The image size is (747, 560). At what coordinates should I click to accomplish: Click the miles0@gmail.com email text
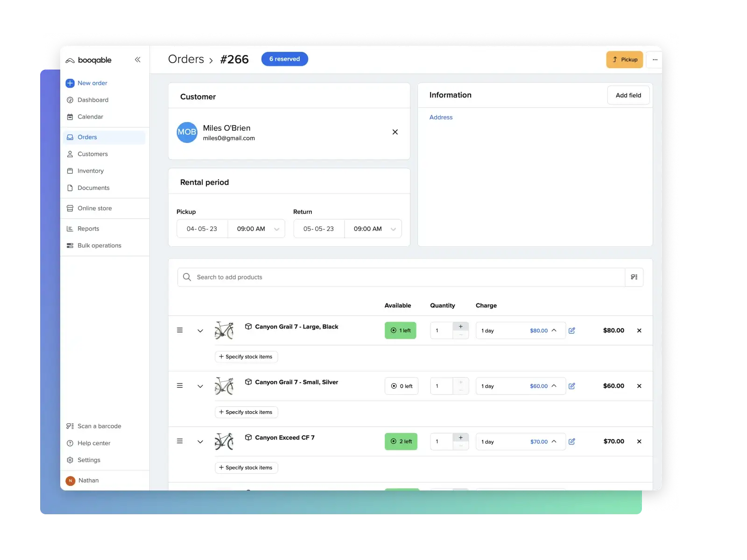(229, 138)
